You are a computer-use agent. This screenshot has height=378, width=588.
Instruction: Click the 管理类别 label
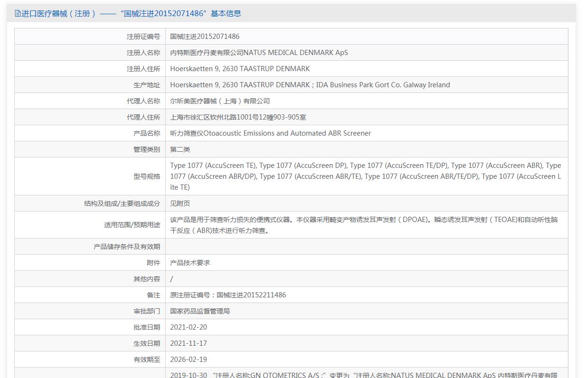pyautogui.click(x=147, y=149)
